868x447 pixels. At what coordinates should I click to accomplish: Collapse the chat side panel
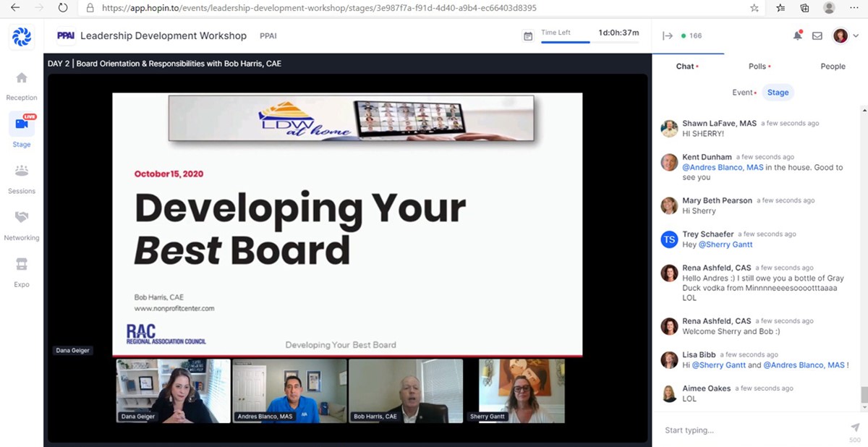pyautogui.click(x=667, y=35)
